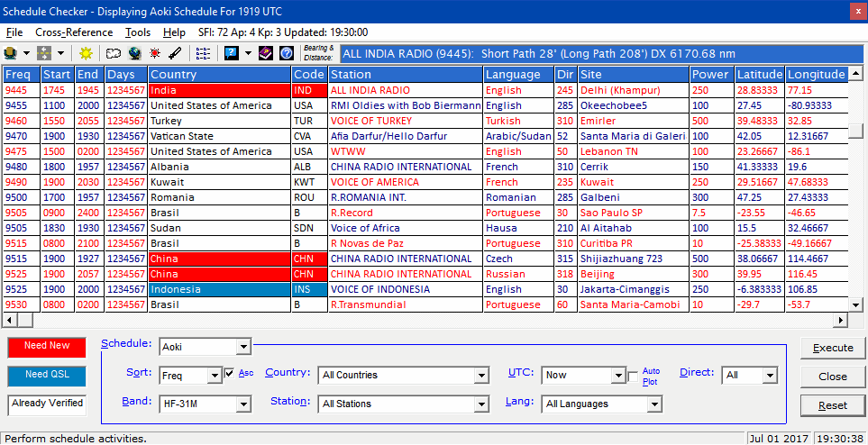The height and width of the screenshot is (445, 868).
Task: Click the Country column header
Action: pos(219,74)
